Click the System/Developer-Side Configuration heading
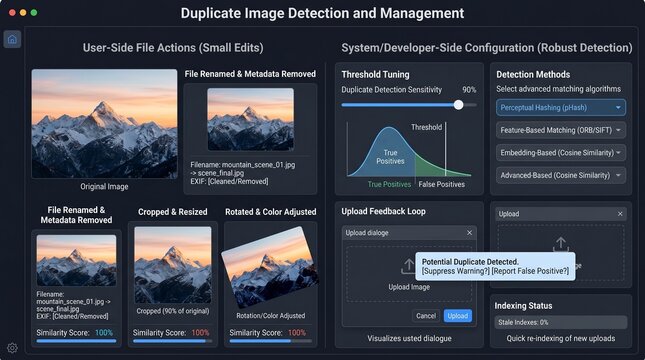 tap(487, 48)
